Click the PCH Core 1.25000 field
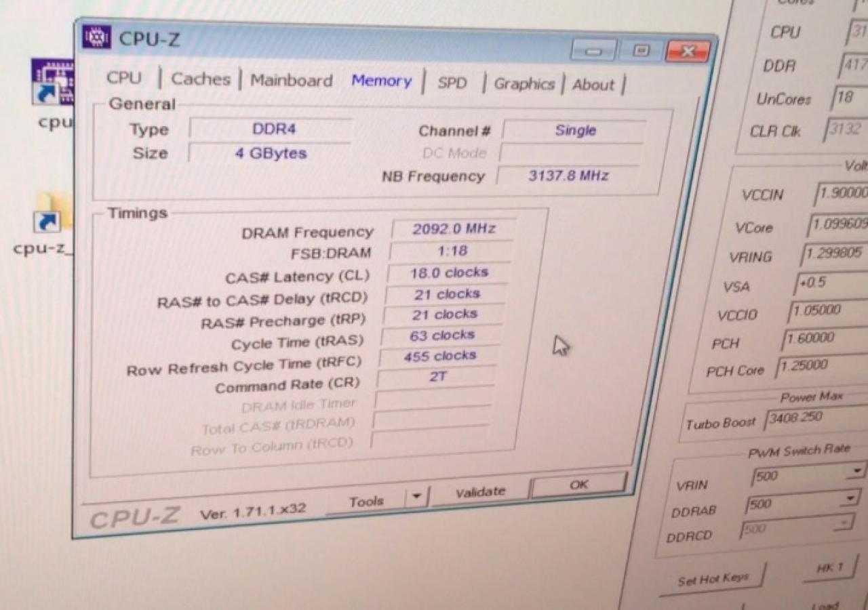868x610 pixels. click(x=822, y=365)
